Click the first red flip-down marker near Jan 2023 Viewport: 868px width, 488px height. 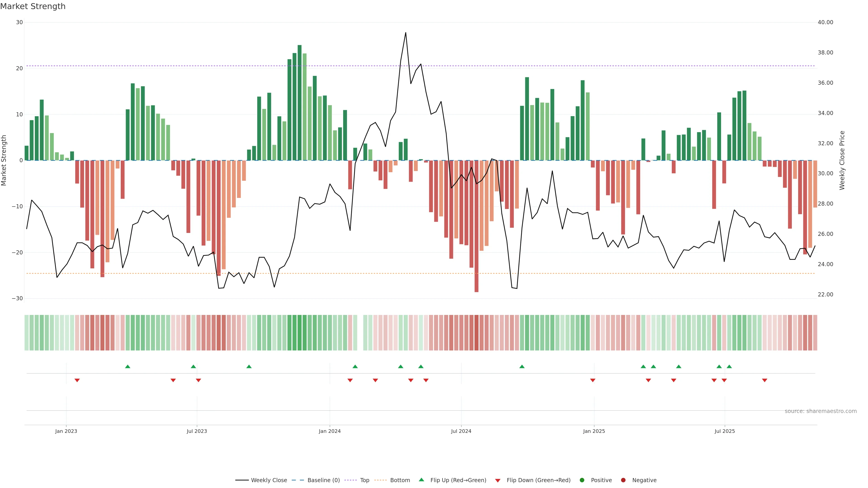pyautogui.click(x=77, y=380)
